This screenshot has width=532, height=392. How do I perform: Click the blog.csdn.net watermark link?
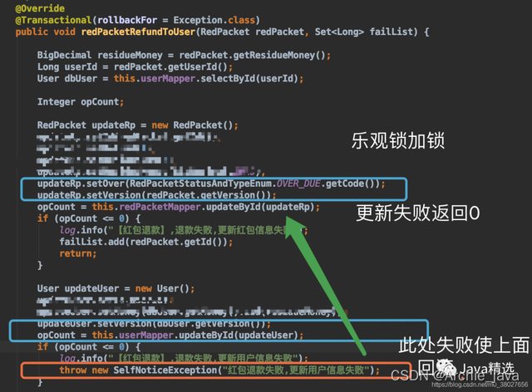pos(480,385)
